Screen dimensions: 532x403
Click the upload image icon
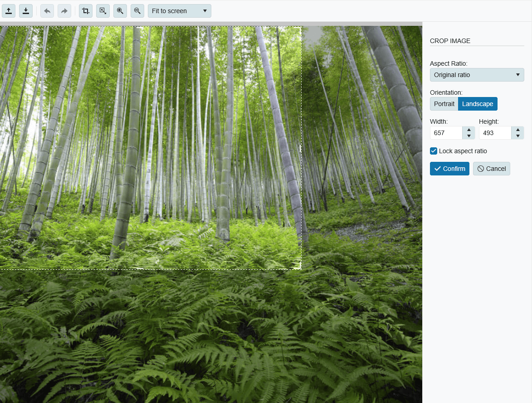(9, 11)
